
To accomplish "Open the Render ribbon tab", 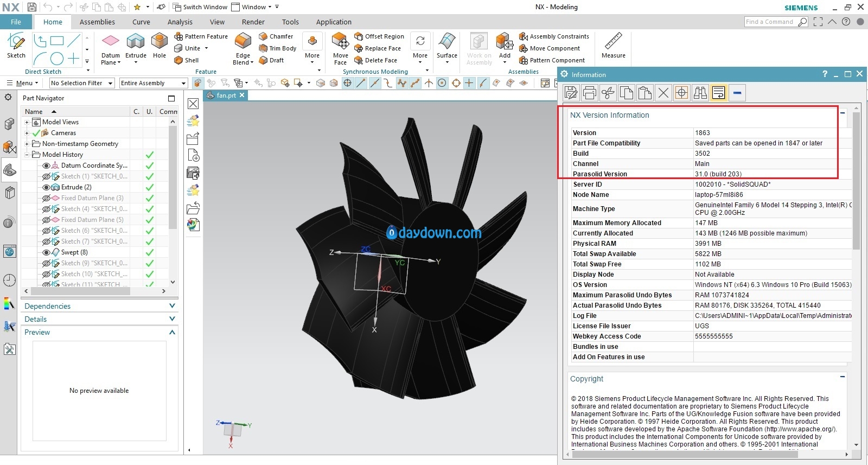I will pos(253,22).
